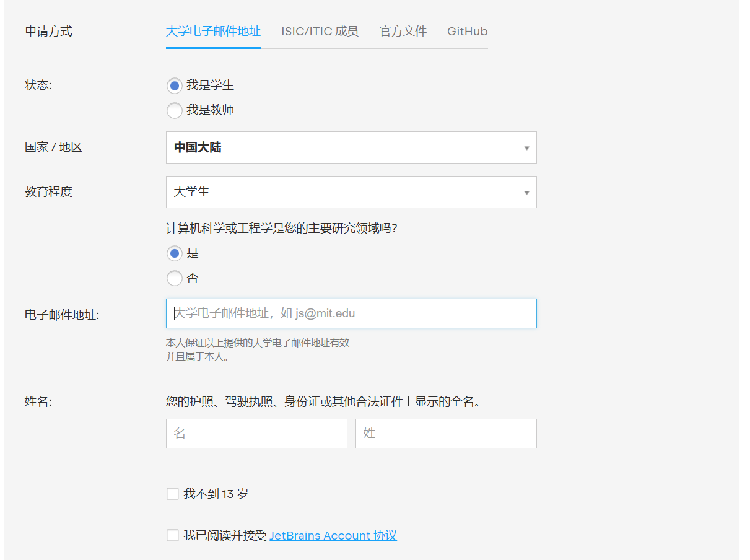Check the 我不到 13 岁 checkbox
Viewport: 750px width, 560px height.
click(173, 494)
